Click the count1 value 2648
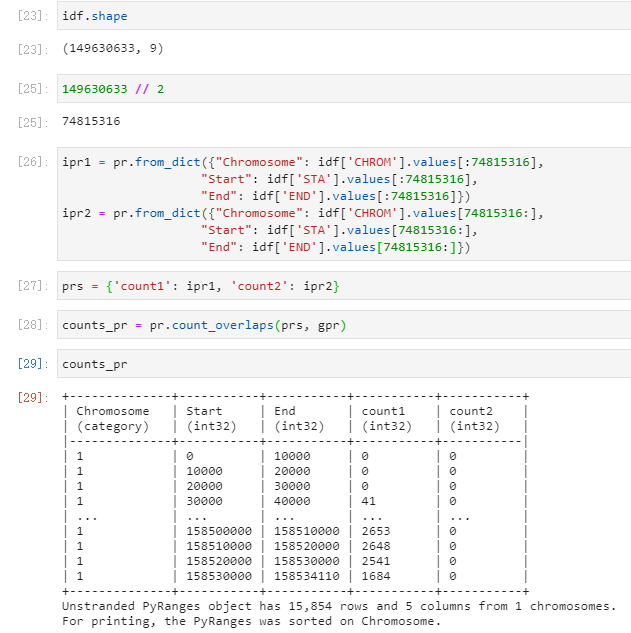This screenshot has height=633, width=631. [376, 546]
